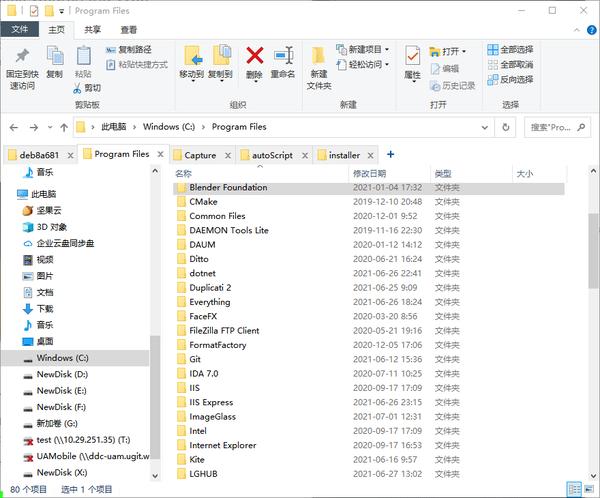Click Select None in ribbon
This screenshot has width=600, height=498.
coord(510,65)
